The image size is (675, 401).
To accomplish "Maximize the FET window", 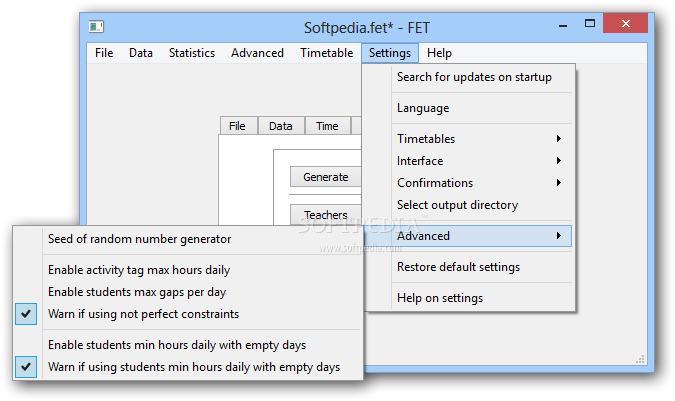I will coord(590,24).
